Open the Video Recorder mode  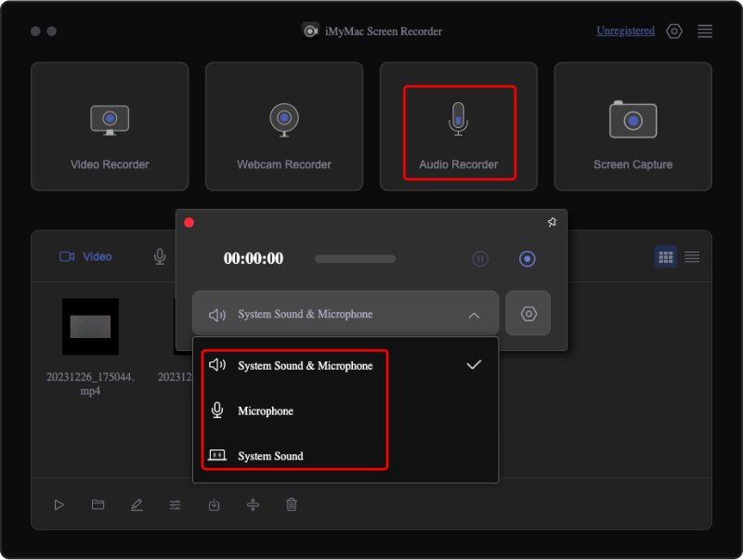(110, 126)
